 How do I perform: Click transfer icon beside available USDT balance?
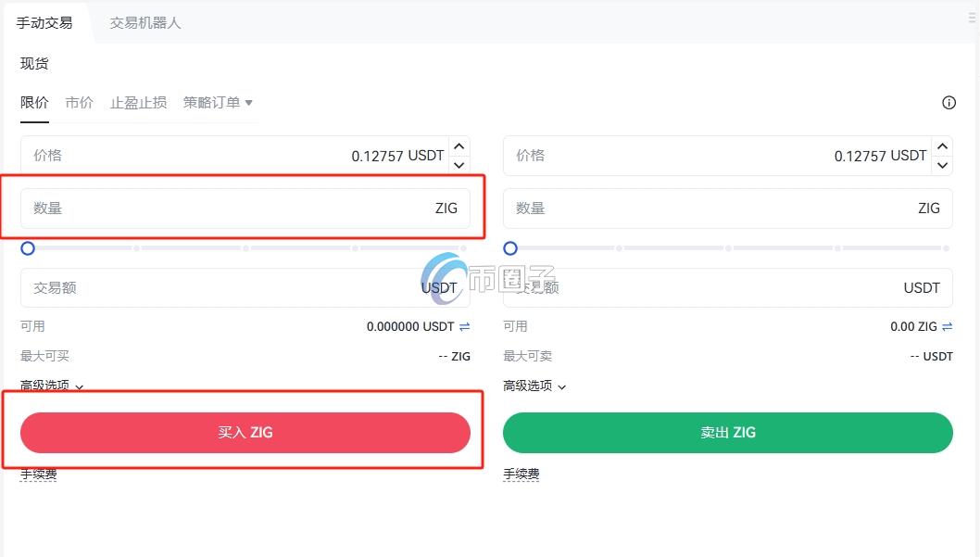pos(465,326)
